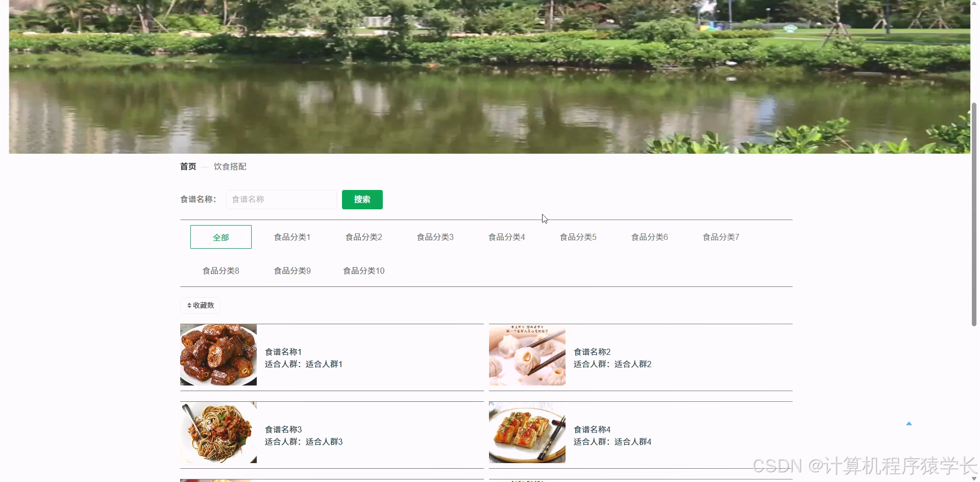
Task: Select 食品分类8 category tab
Action: pos(220,271)
